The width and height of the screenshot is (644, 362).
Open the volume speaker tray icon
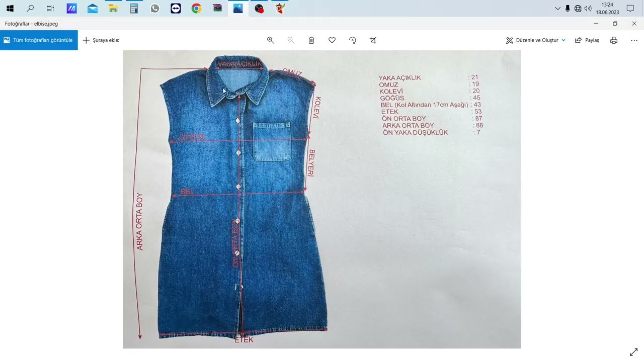(588, 8)
